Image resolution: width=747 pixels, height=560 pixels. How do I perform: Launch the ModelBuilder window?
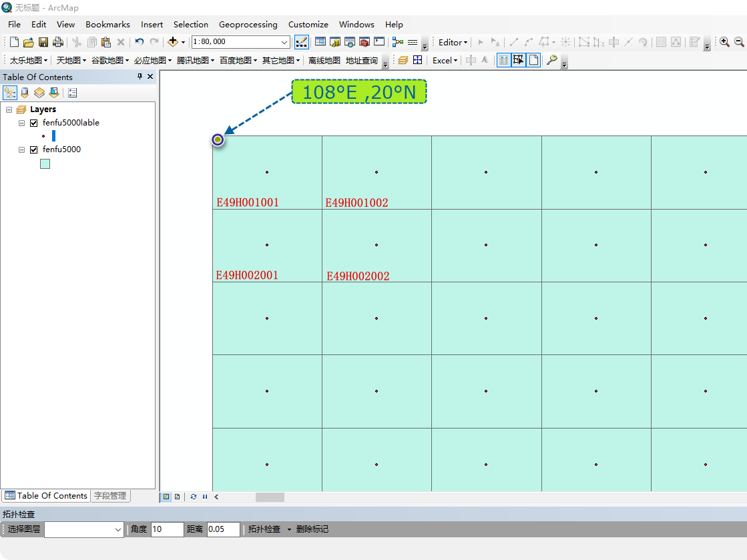click(x=398, y=42)
